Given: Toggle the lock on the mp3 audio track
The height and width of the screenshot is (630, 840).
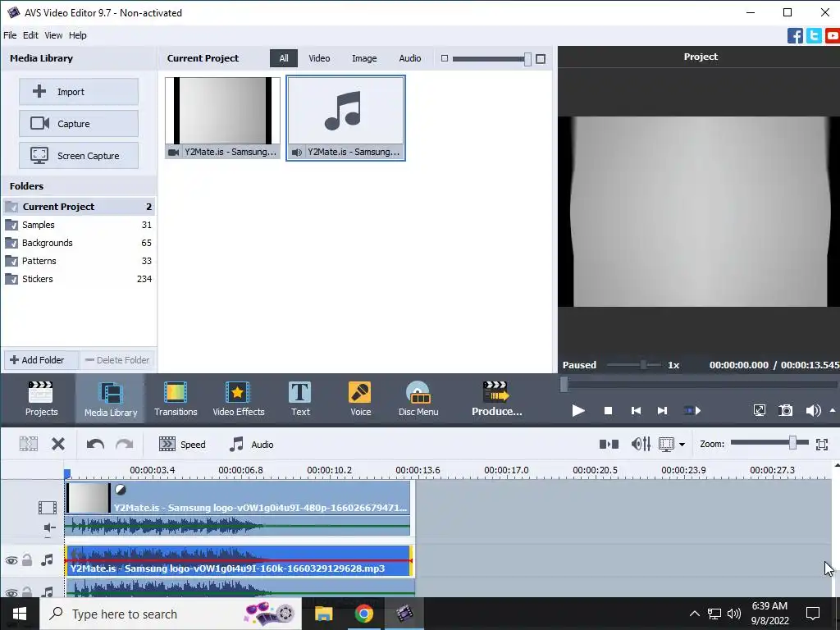Looking at the screenshot, I should [x=27, y=560].
